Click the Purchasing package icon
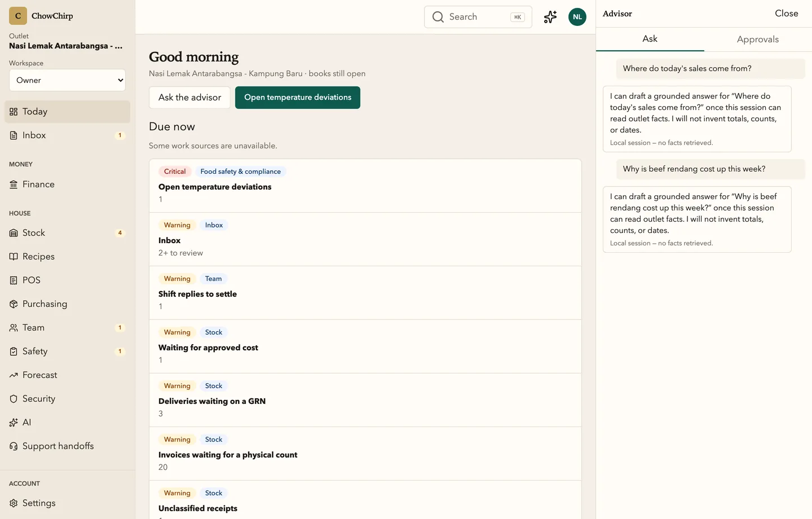 click(14, 304)
